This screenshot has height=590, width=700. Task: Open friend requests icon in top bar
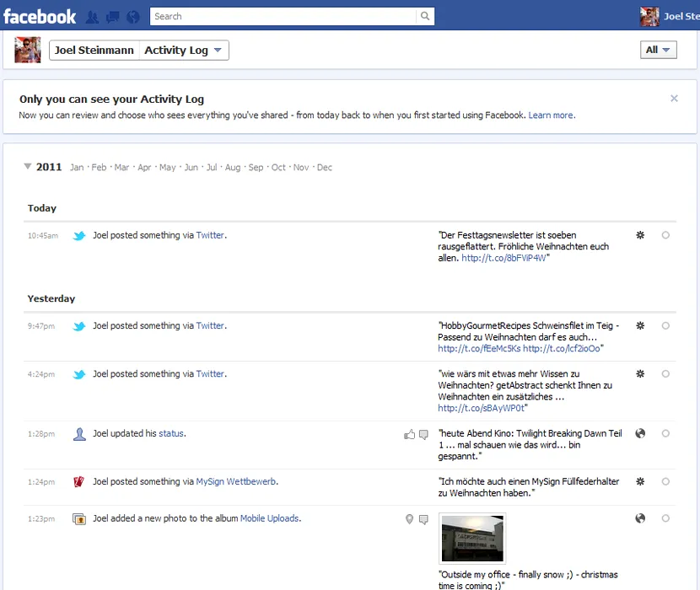click(x=93, y=17)
